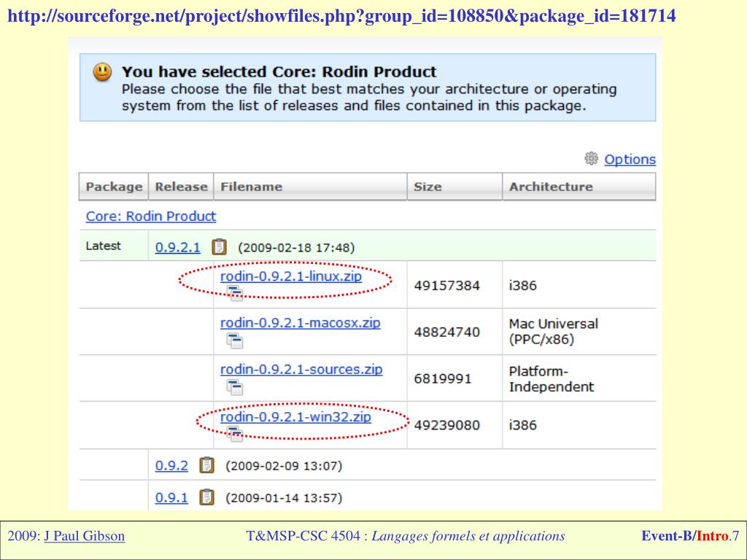The width and height of the screenshot is (747, 560).
Task: Follow the J Paul Gibson footer link
Action: coord(85,536)
